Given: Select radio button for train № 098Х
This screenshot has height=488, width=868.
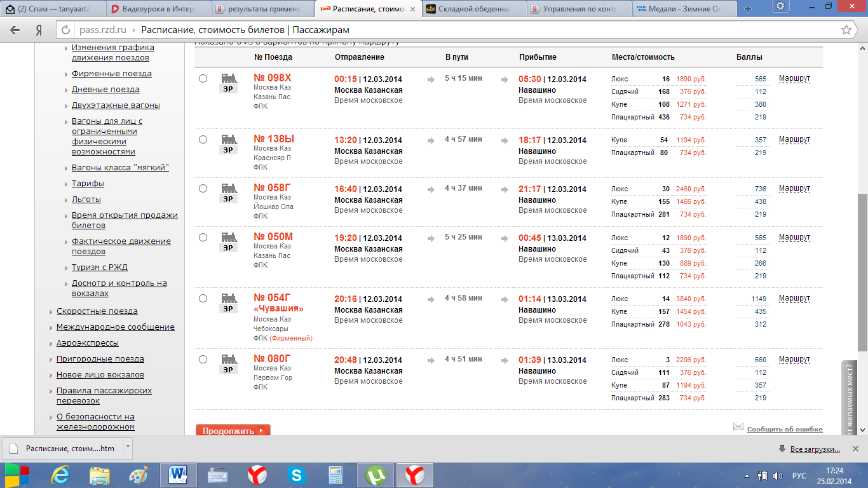Looking at the screenshot, I should point(203,79).
